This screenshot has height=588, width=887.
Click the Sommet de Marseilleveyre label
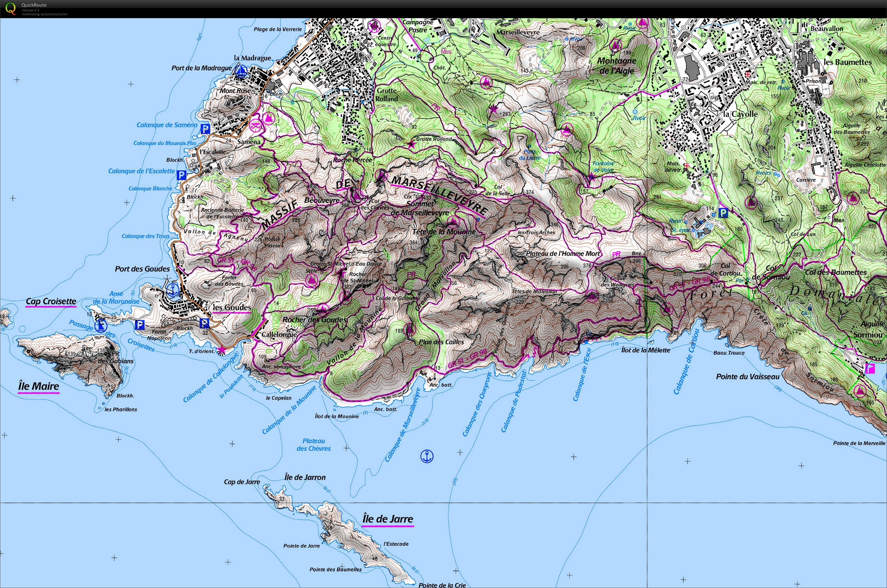pyautogui.click(x=420, y=208)
